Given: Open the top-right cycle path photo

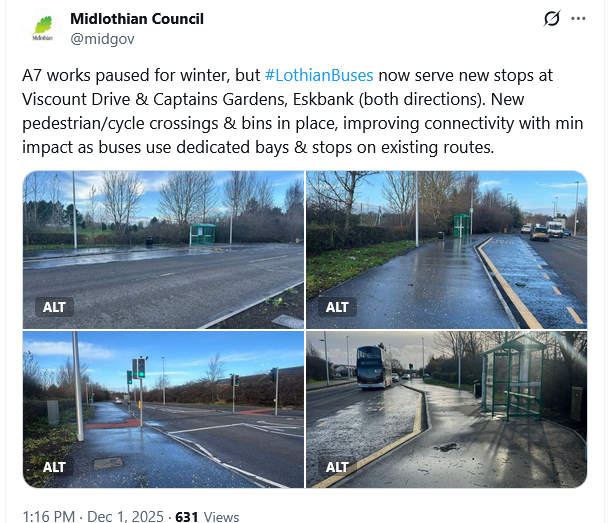Looking at the screenshot, I should point(447,250).
